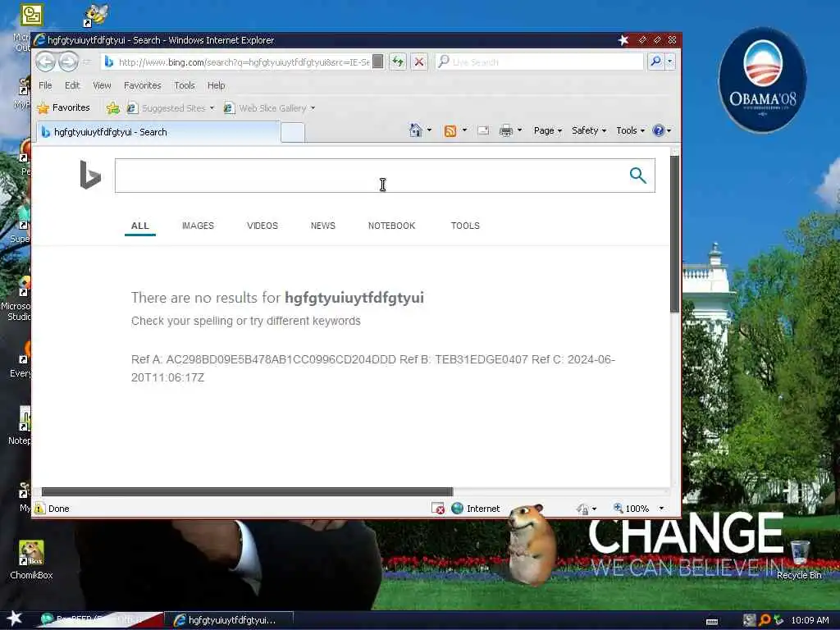This screenshot has height=630, width=840.
Task: Click the Refresh page icon
Action: pos(398,62)
